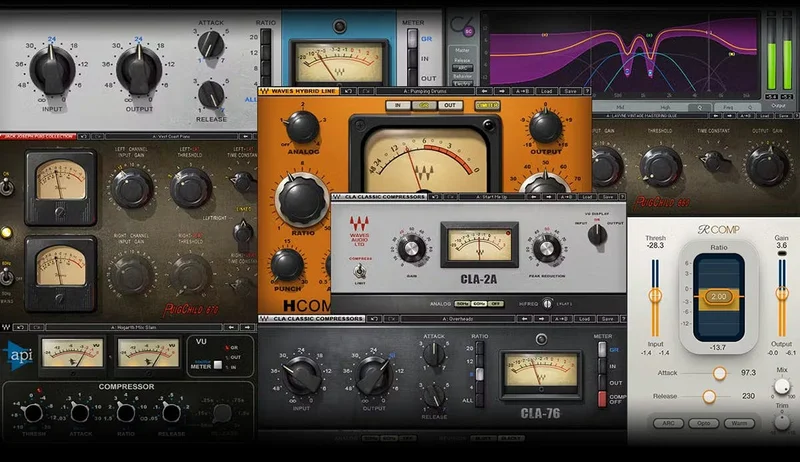Click the CLA-2A Peak Reduction knob
800x462 pixels.
point(546,248)
